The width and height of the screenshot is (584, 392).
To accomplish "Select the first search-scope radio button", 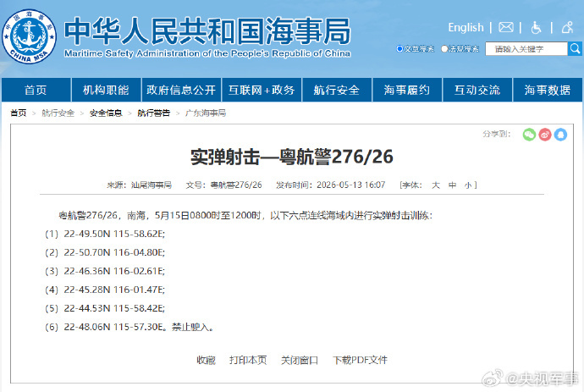I will pos(399,49).
